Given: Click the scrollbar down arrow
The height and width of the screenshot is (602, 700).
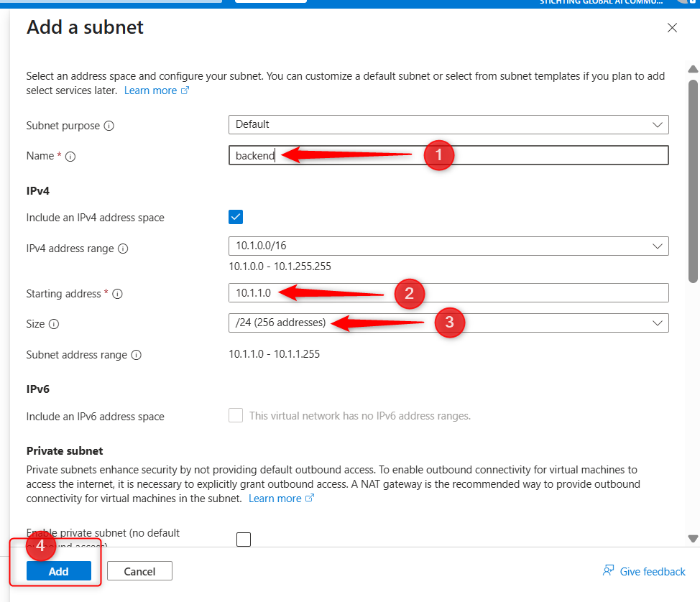Looking at the screenshot, I should pyautogui.click(x=693, y=538).
